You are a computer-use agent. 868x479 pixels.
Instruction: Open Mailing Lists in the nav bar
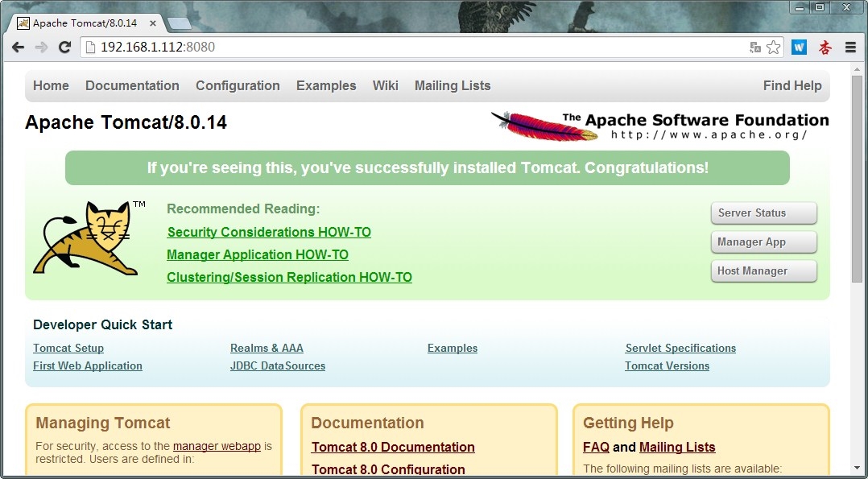(x=453, y=86)
